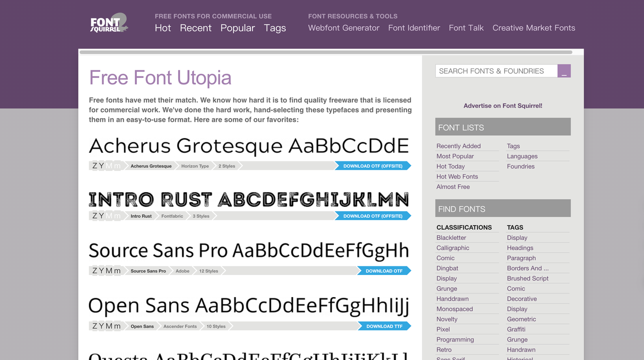Select the Blackletter classification

[x=451, y=238]
